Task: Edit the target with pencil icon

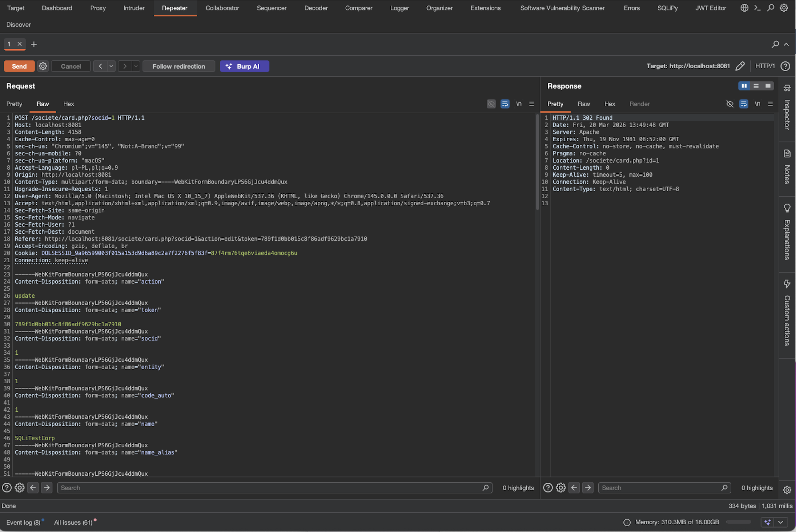Action: [x=740, y=66]
